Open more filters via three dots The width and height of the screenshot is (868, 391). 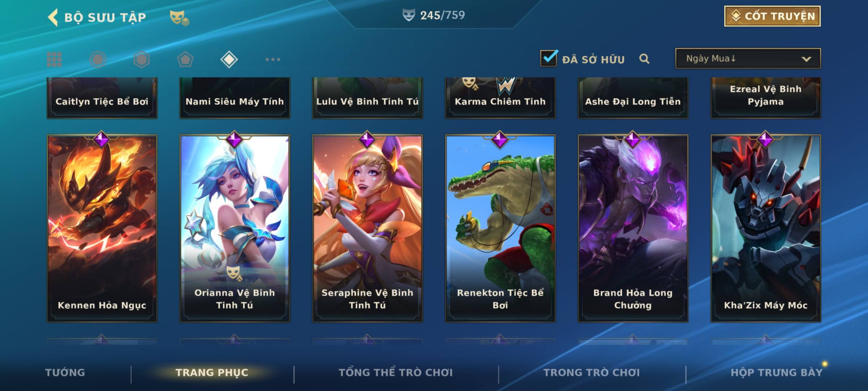click(x=273, y=59)
